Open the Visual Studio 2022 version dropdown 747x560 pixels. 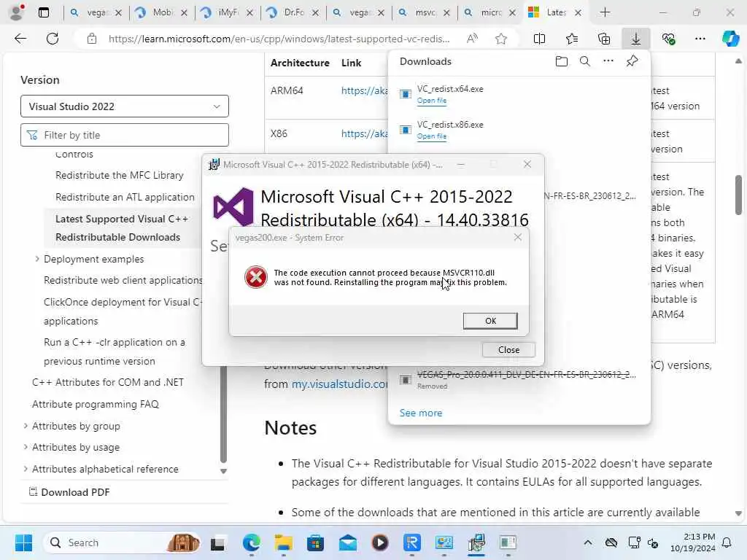tap(124, 106)
